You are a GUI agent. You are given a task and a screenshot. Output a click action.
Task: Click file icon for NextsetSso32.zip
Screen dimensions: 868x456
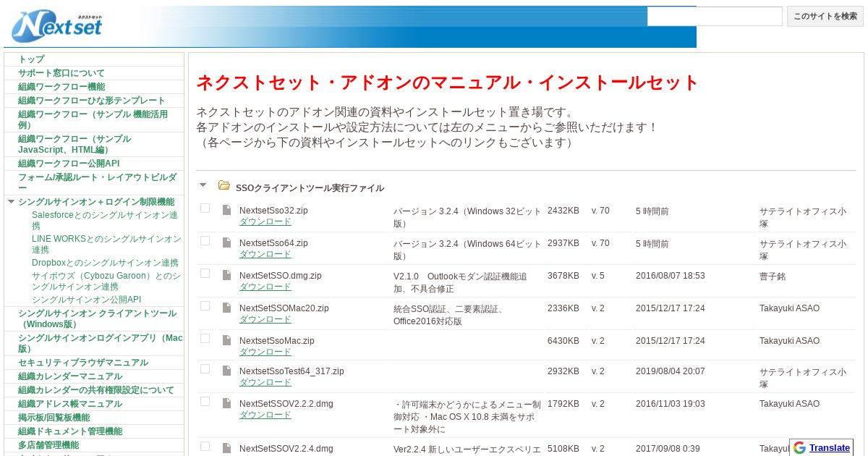point(227,210)
